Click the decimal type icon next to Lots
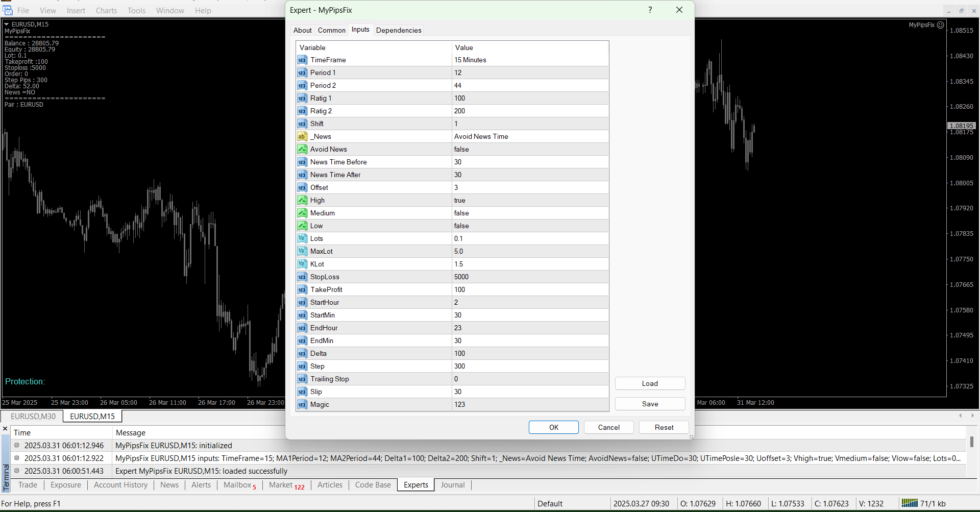 (302, 239)
